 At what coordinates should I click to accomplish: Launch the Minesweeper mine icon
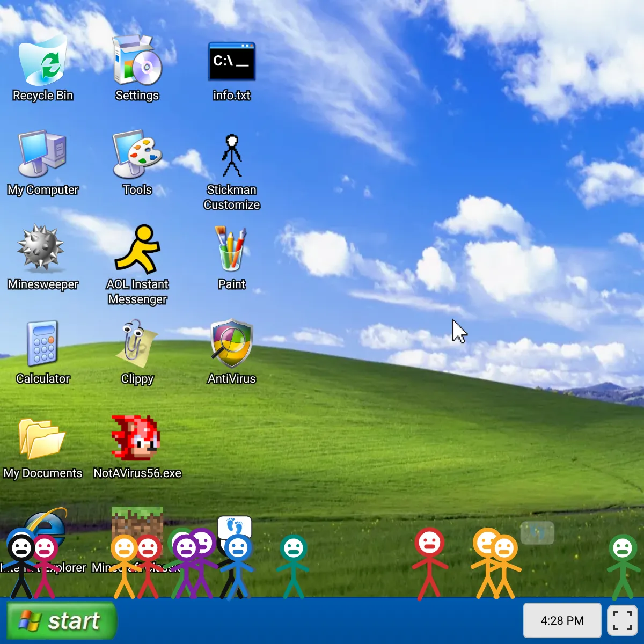[x=41, y=247]
